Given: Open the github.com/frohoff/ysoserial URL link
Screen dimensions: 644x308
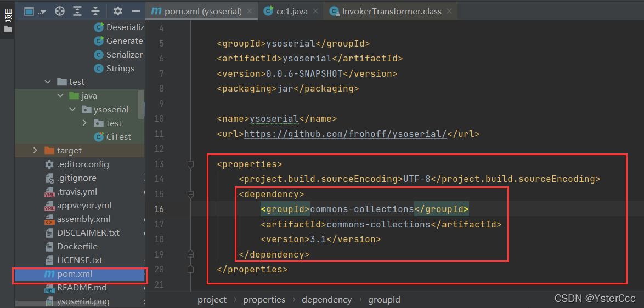Looking at the screenshot, I should pyautogui.click(x=345, y=134).
